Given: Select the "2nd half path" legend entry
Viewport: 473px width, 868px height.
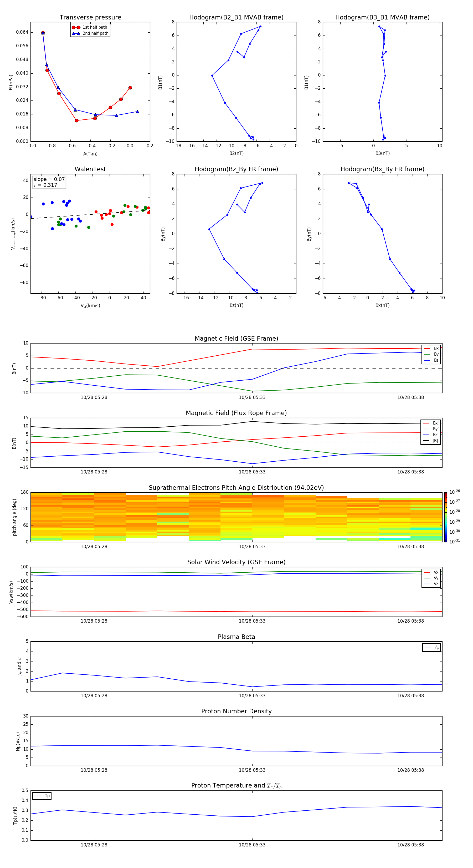Looking at the screenshot, I should tap(90, 33).
